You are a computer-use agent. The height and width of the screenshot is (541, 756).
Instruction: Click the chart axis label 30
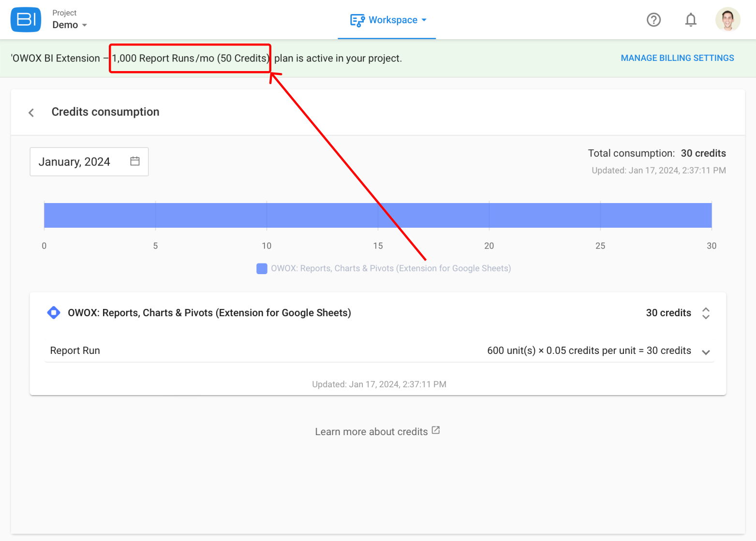[x=712, y=246]
